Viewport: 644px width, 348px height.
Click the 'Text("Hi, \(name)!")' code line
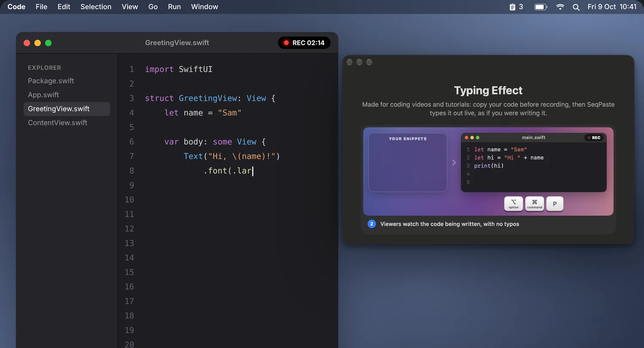pyautogui.click(x=232, y=156)
